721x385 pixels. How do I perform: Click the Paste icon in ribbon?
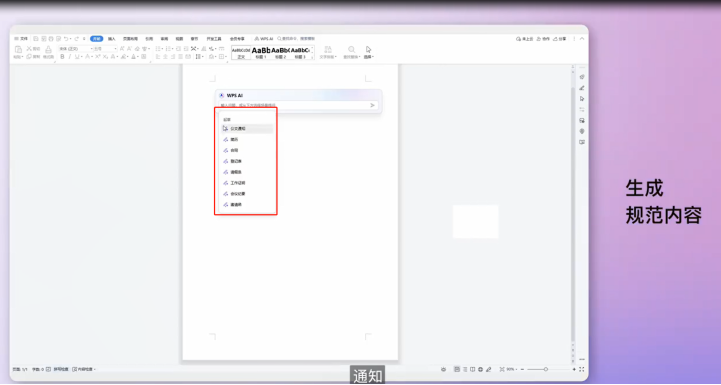pos(18,49)
